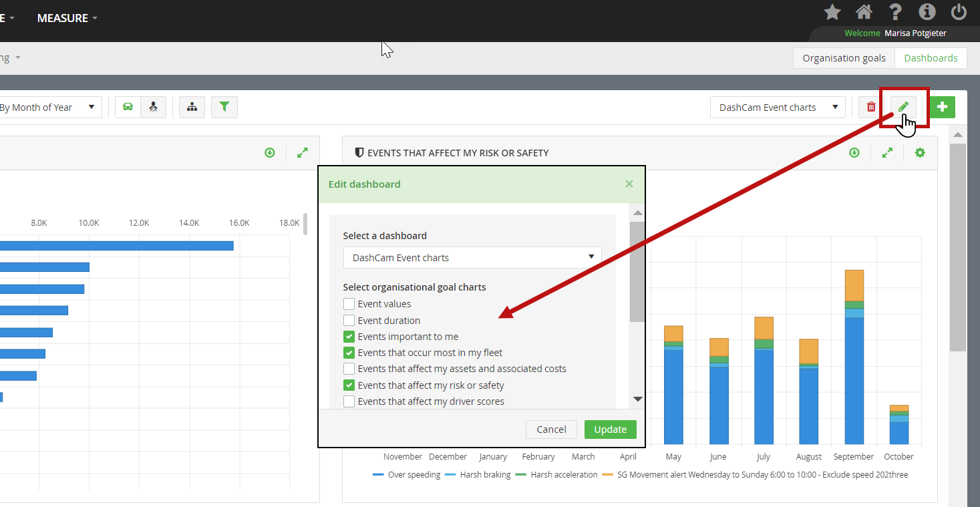Toggle Harsh acceleration legend entry

[556, 475]
